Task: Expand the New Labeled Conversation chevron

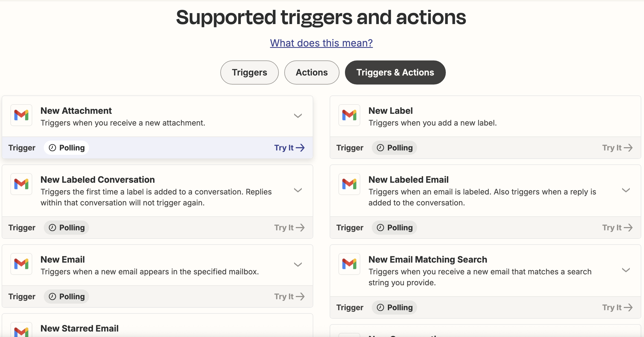Action: tap(298, 190)
